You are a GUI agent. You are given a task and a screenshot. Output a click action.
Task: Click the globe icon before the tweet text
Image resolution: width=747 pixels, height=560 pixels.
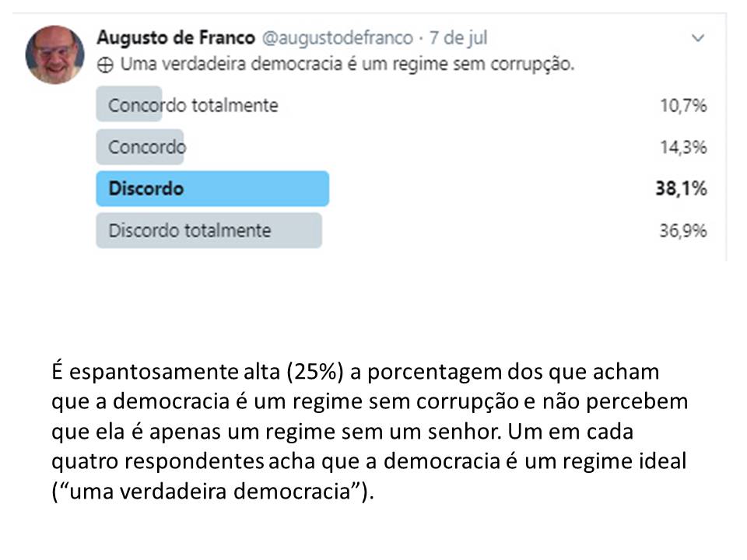coord(105,65)
